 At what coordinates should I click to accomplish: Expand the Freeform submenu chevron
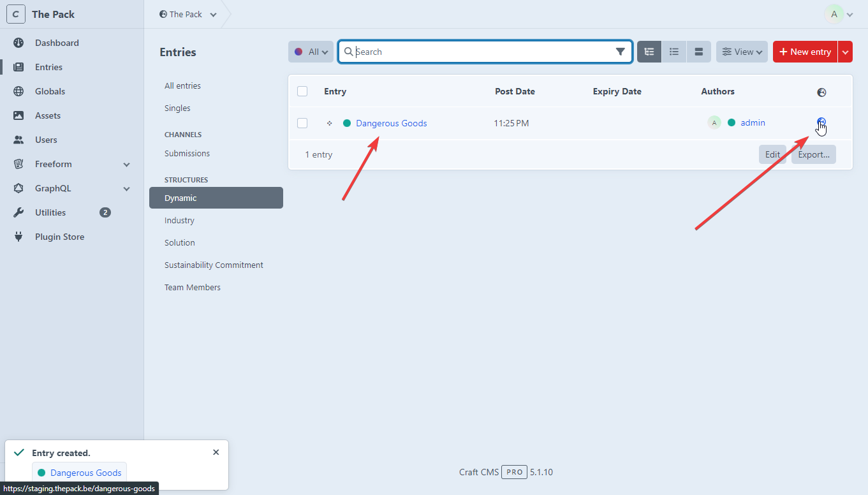126,165
